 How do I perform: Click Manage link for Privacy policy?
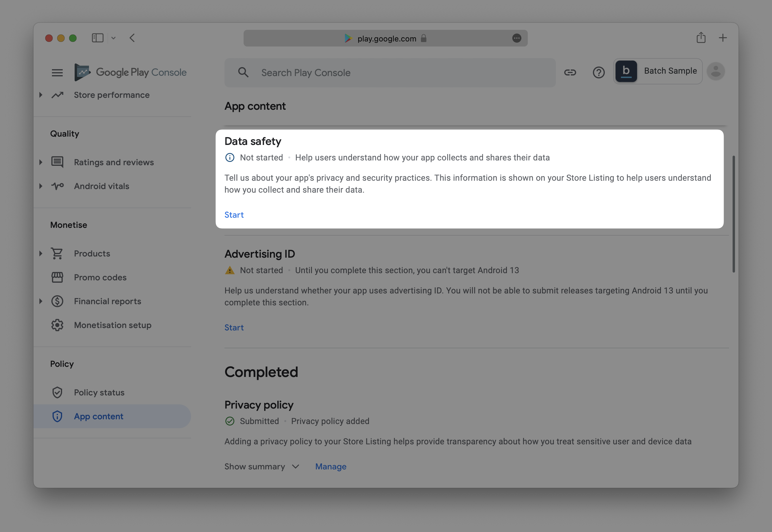pyautogui.click(x=330, y=466)
